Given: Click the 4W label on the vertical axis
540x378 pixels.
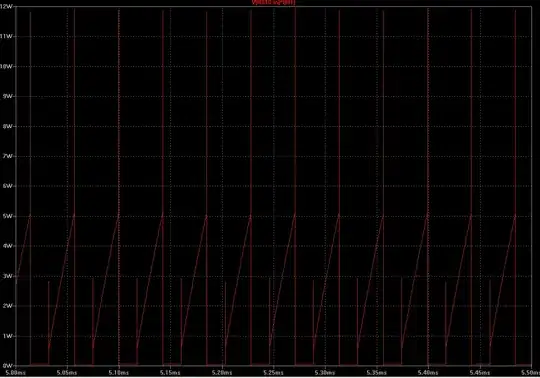Looking at the screenshot, I should 8,246.
